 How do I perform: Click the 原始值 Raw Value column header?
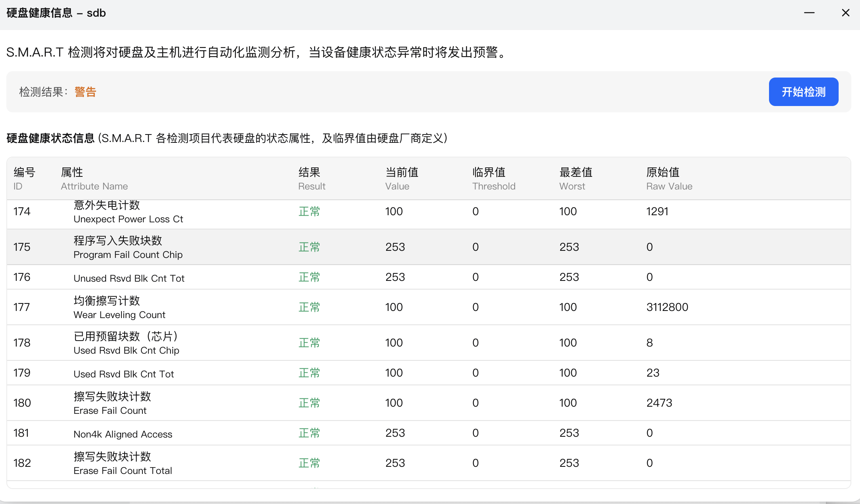point(669,178)
